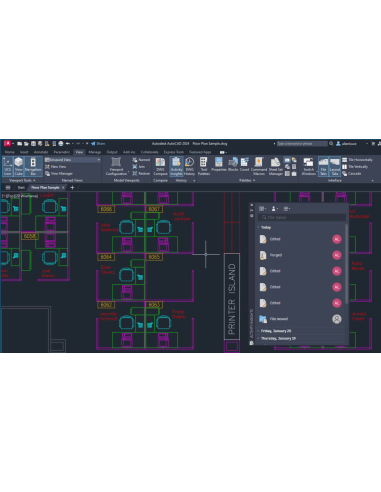Collapse the Today group

258,227
